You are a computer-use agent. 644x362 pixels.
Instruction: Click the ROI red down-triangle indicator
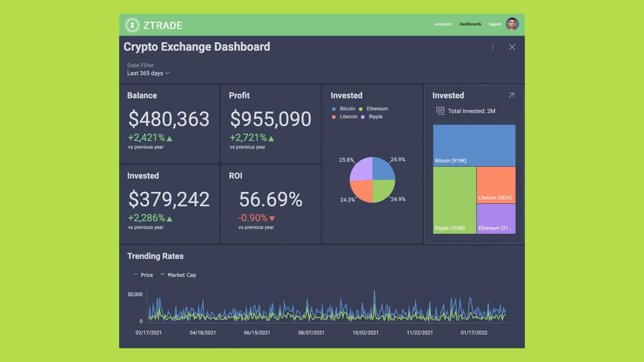[x=272, y=219]
